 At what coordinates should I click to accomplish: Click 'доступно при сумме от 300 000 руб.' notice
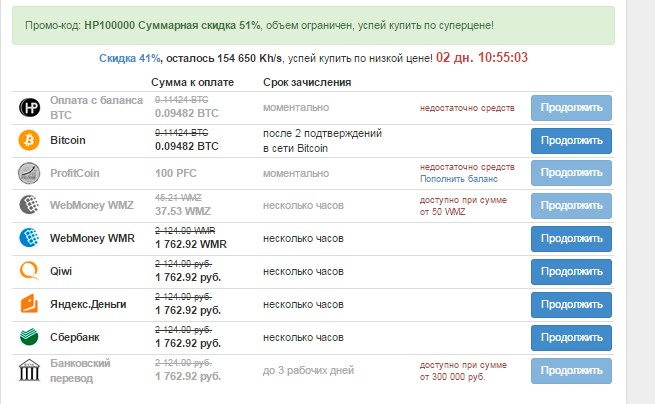463,371
